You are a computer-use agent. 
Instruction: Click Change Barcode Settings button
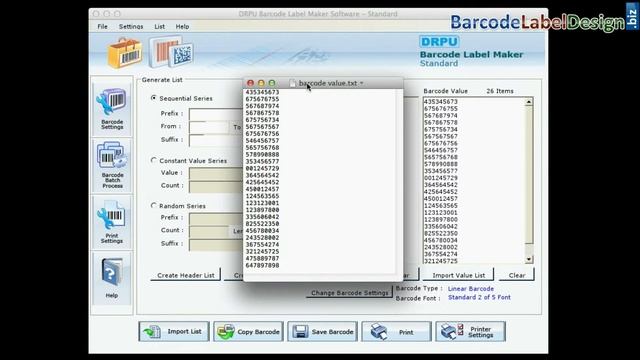point(349,293)
